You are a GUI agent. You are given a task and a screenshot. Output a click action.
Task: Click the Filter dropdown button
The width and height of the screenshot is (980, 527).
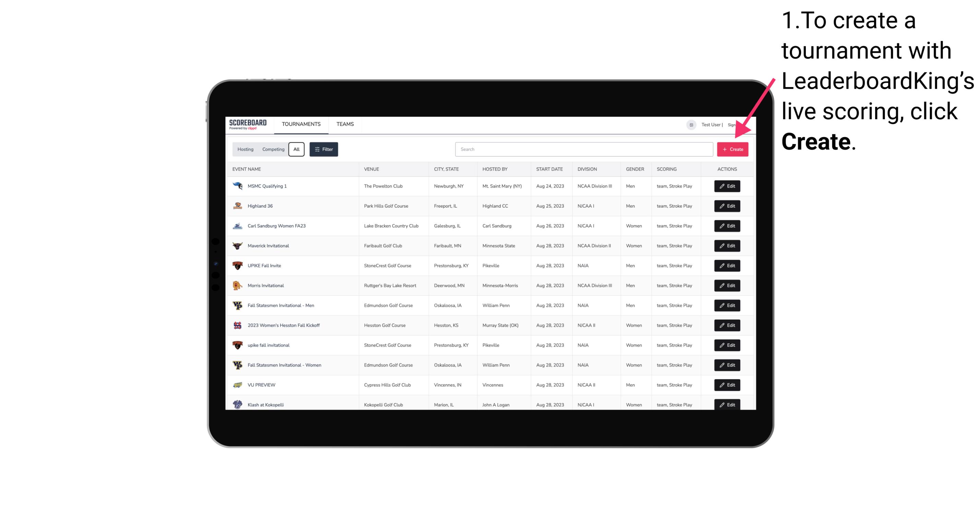pyautogui.click(x=324, y=149)
